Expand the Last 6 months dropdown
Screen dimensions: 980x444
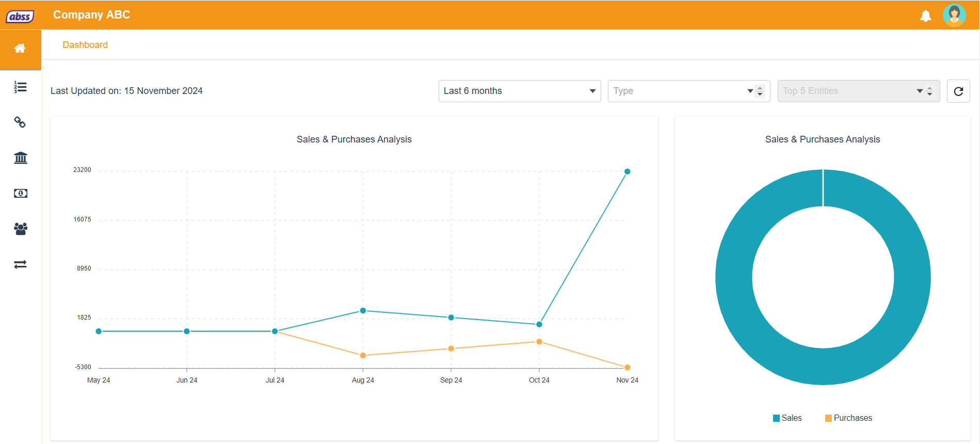click(519, 91)
